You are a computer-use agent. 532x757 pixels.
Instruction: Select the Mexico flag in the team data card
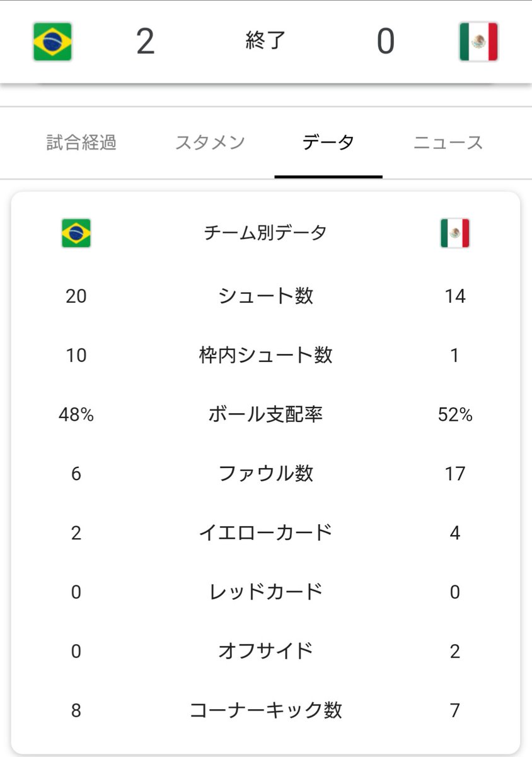coord(455,233)
